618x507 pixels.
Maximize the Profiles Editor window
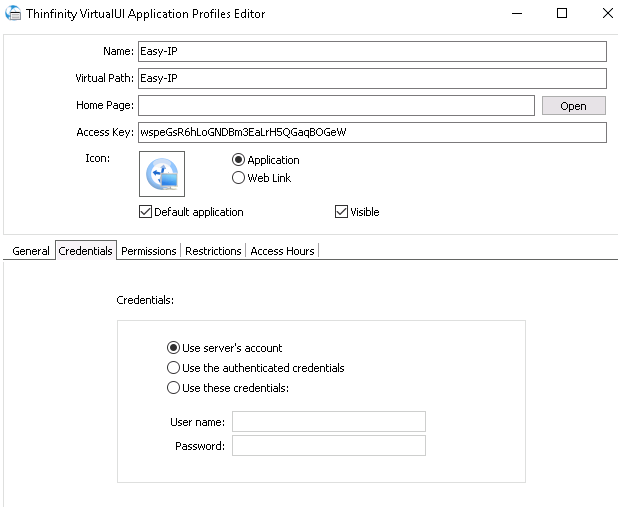(562, 13)
